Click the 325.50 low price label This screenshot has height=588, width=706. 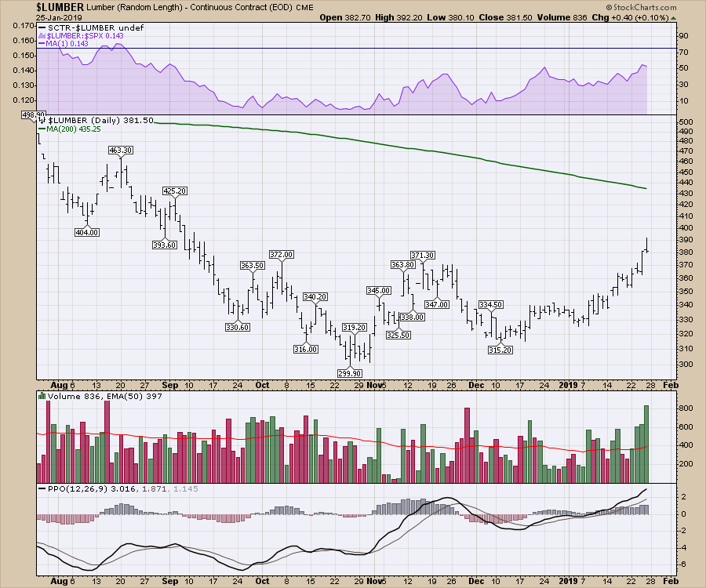click(x=398, y=336)
